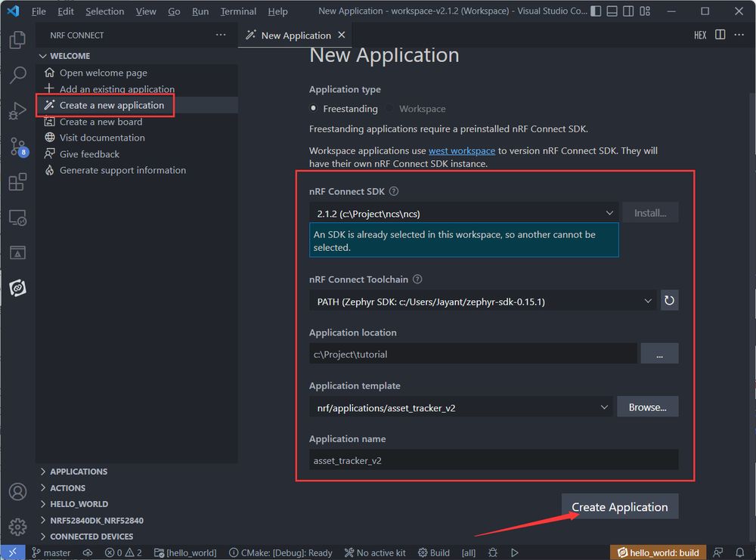Open the HEX editor view

(700, 36)
